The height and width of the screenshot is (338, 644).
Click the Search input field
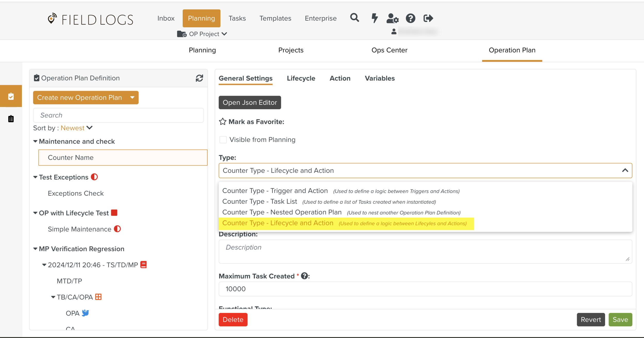tap(118, 115)
